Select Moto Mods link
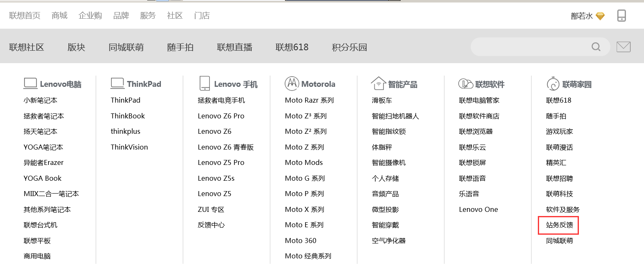This screenshot has height=275, width=644. 304,162
